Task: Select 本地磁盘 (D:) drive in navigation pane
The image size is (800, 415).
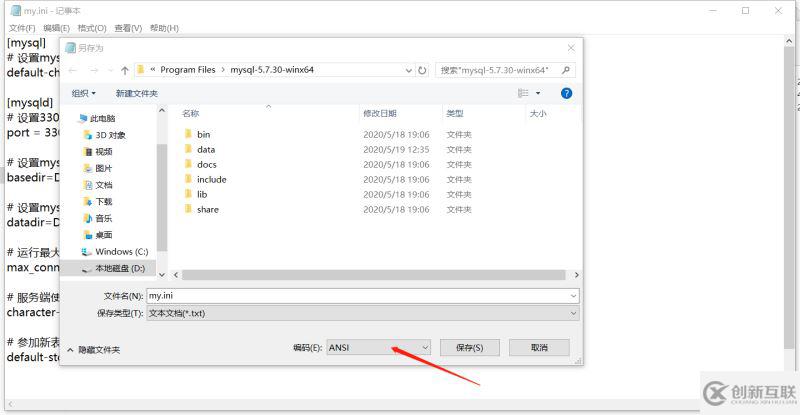Action: click(113, 268)
